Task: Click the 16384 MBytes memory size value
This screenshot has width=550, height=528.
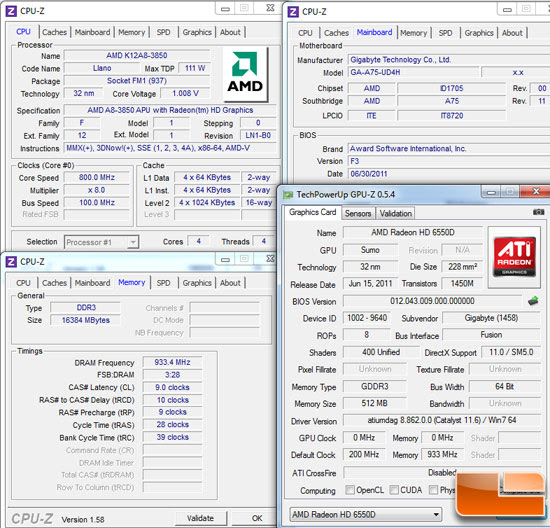Action: click(x=86, y=320)
